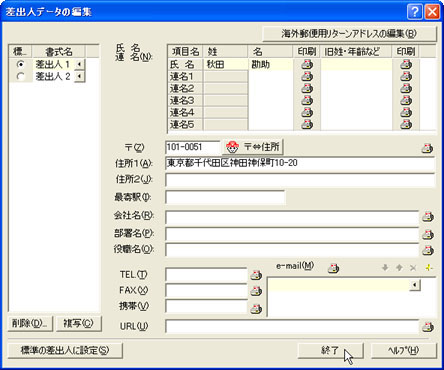Toggle 旧姓・年齢 print icon in 連名2 row
This screenshot has height=370, width=444.
tap(406, 88)
